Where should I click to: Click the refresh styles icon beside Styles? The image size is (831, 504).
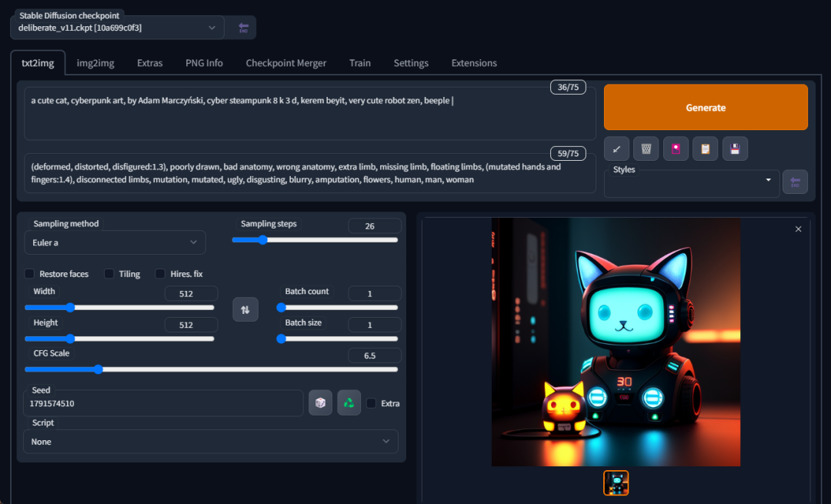[x=795, y=182]
